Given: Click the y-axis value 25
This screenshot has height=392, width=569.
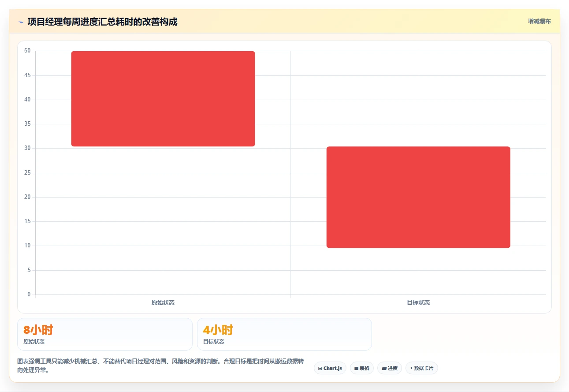Looking at the screenshot, I should point(27,173).
